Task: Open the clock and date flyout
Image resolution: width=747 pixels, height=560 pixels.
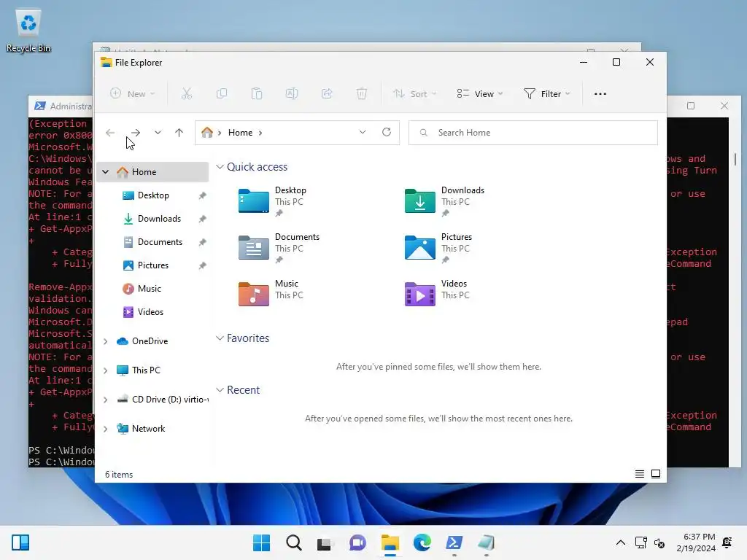Action: (696, 542)
